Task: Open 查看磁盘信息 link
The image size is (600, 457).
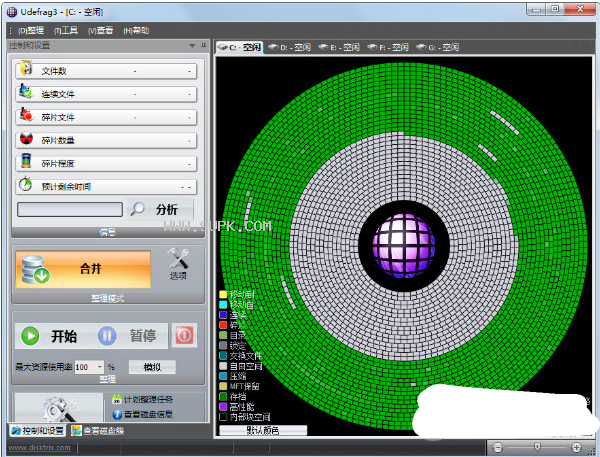Action: 148,414
